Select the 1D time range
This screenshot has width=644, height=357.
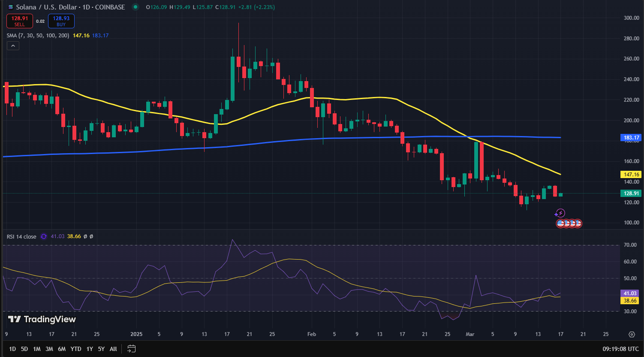12,349
